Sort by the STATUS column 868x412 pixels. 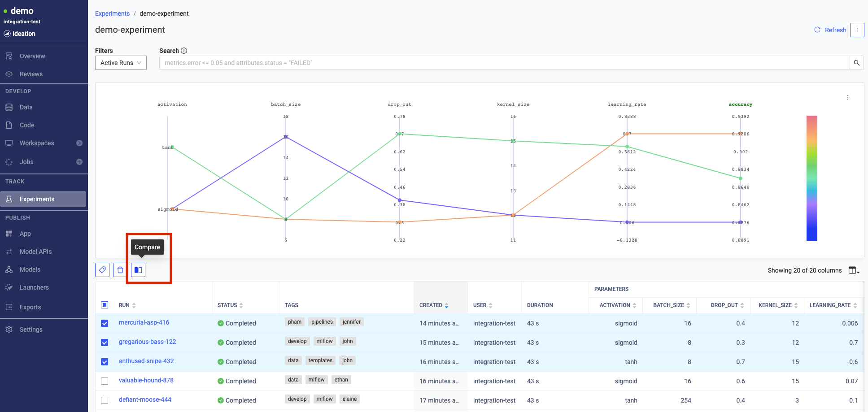pos(241,305)
